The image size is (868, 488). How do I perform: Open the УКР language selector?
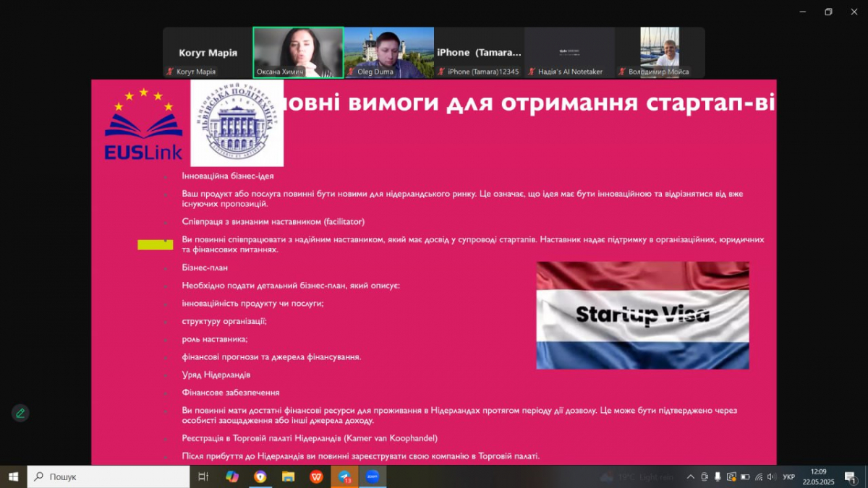point(788,477)
